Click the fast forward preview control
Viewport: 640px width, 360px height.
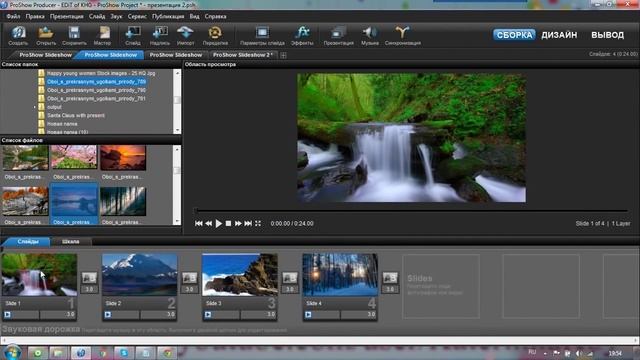coord(238,223)
